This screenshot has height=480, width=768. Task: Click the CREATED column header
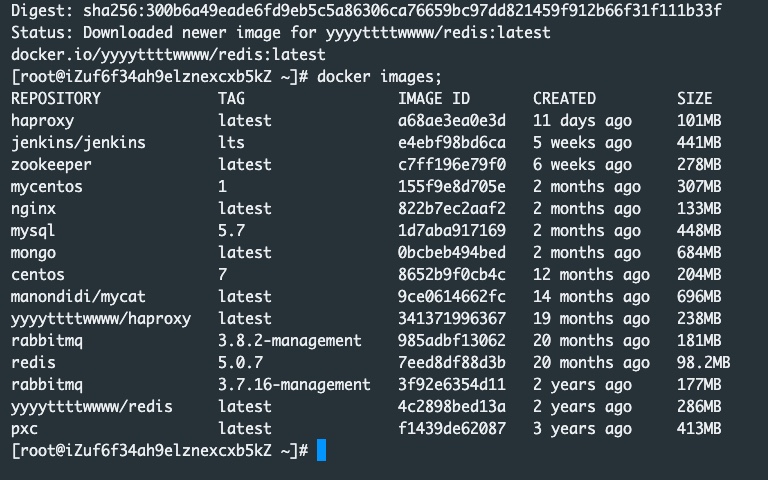coord(564,98)
